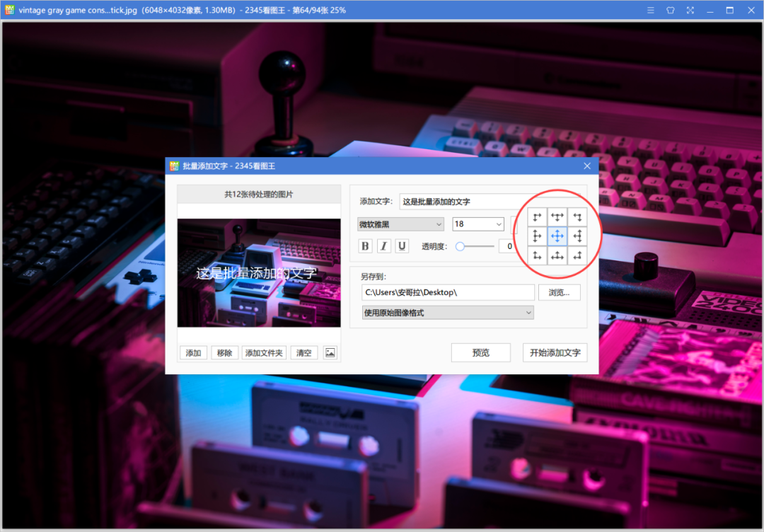Toggle italic formatting for watermark text
The image size is (764, 532).
click(383, 245)
